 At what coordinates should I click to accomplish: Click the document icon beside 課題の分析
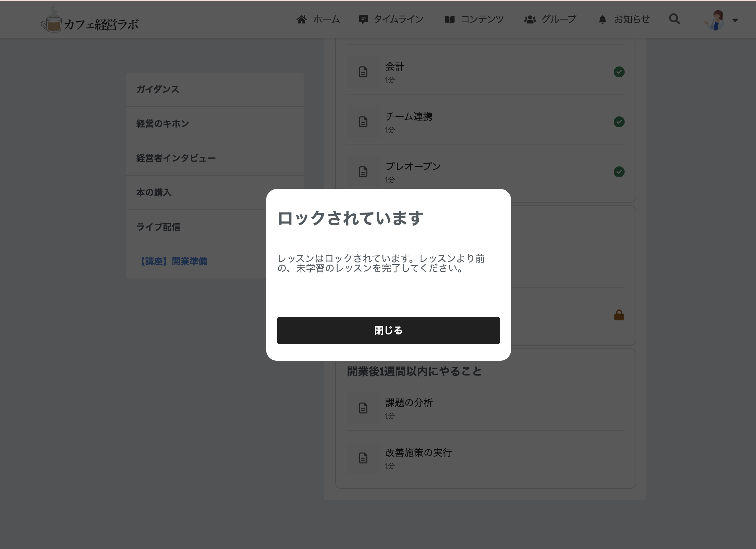[x=363, y=408]
